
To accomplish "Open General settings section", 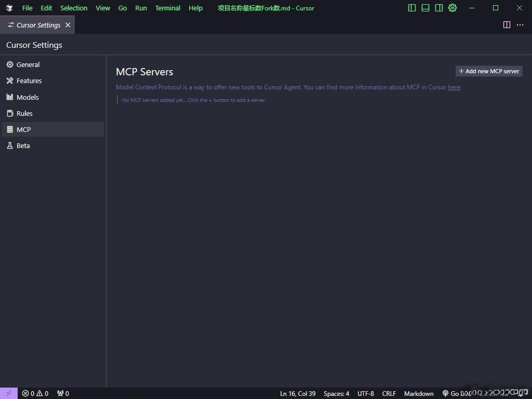I will pos(53,64).
